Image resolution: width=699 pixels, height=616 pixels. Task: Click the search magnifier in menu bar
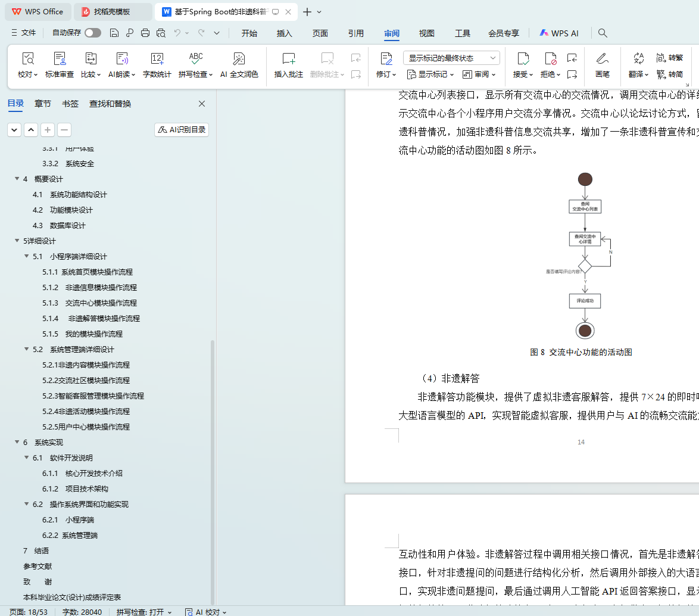coord(603,33)
